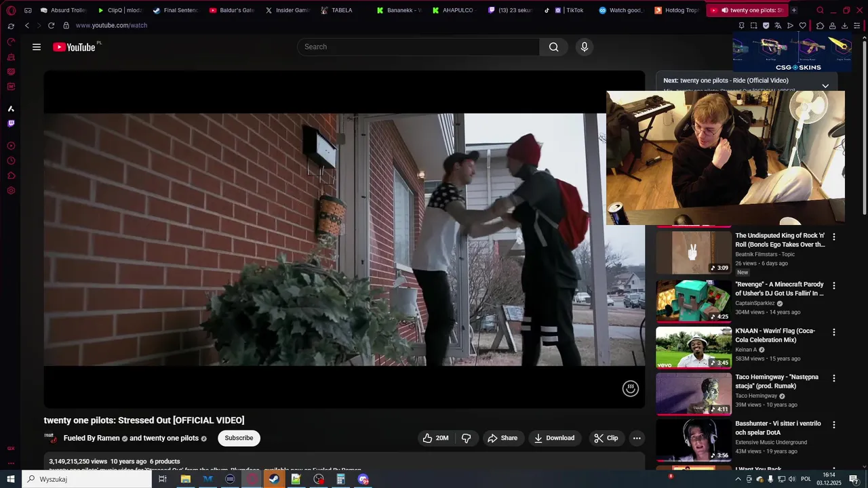This screenshot has width=868, height=488.
Task: Open options for Undisputed King of Rock video
Action: point(834,237)
